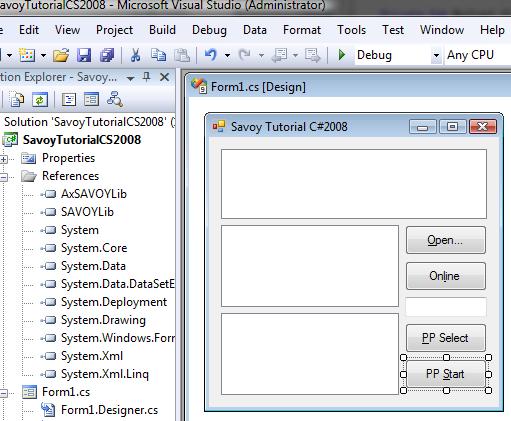The image size is (511, 421).
Task: Select the Form1.Designer.cs file
Action: coord(109,410)
